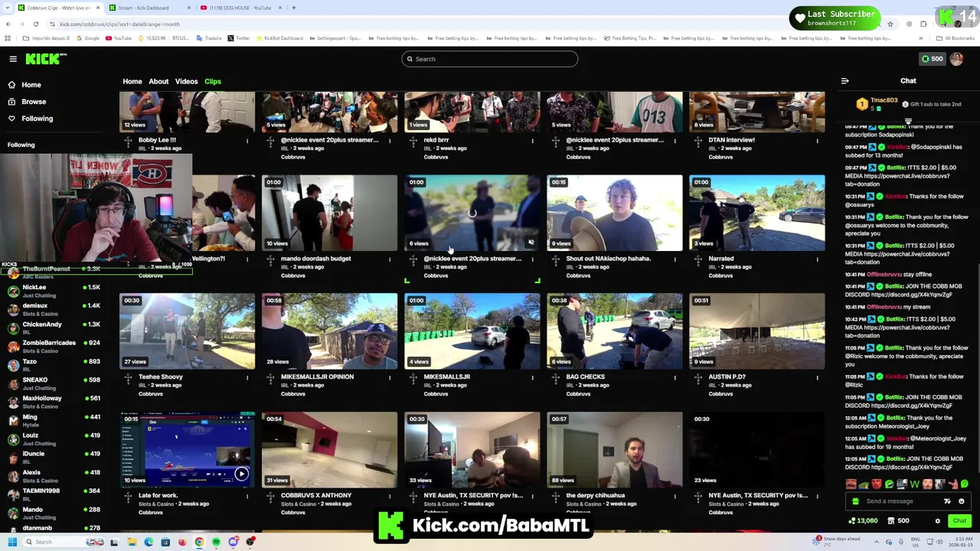This screenshot has height=551, width=980.
Task: Reload the page with browser refresh icon
Action: (35, 24)
